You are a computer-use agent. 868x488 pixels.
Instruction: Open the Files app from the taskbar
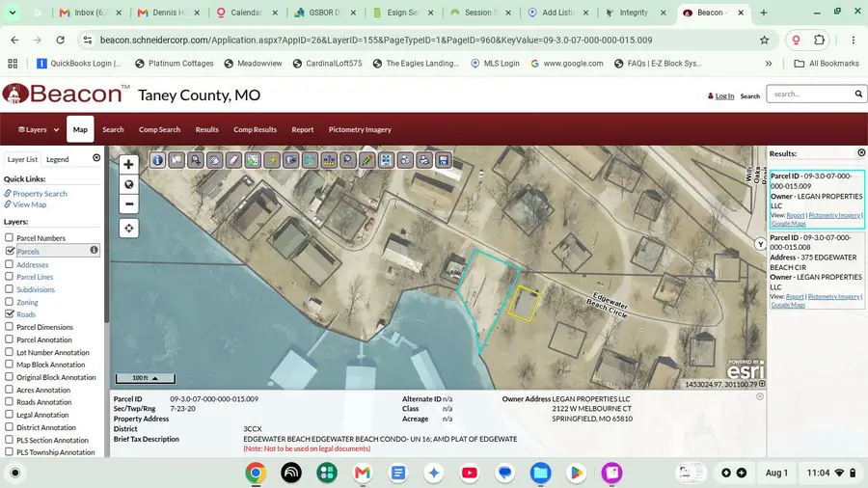pyautogui.click(x=540, y=473)
